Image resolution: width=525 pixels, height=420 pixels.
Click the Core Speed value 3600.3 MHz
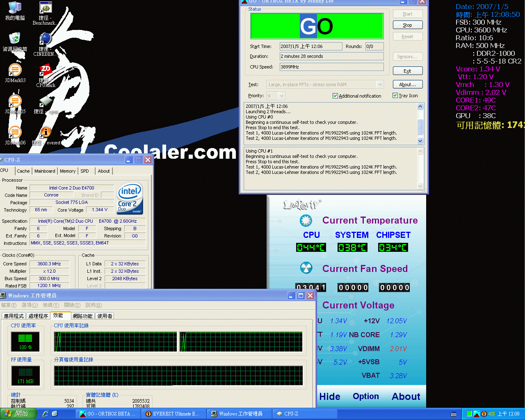pos(49,264)
